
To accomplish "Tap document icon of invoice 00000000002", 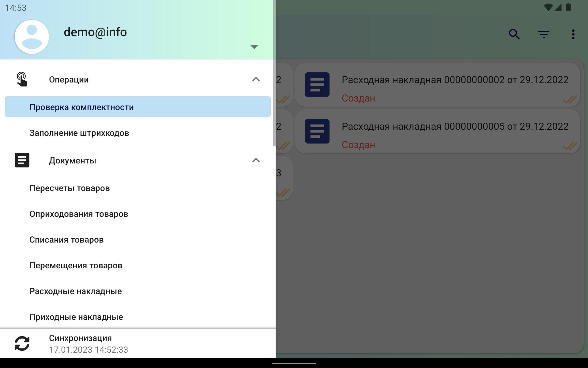I will pyautogui.click(x=317, y=85).
